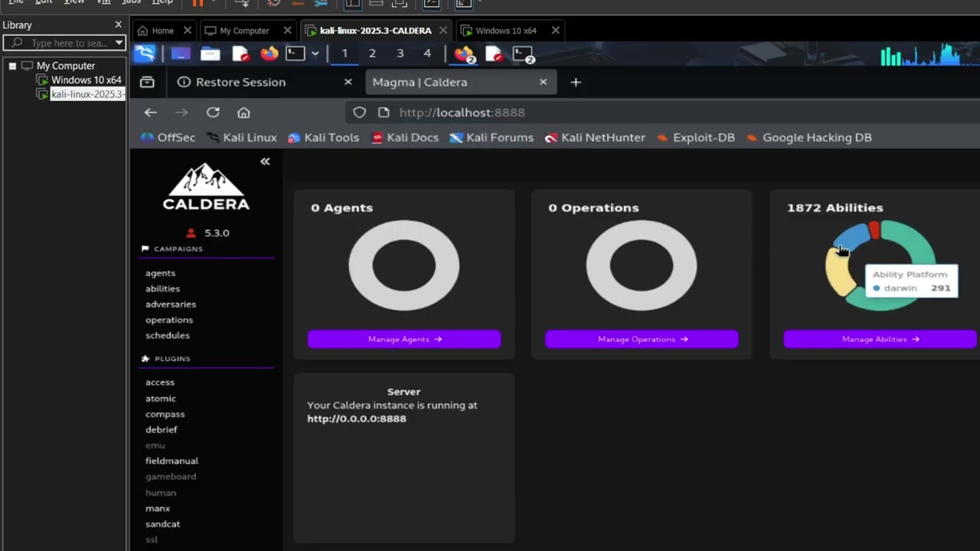Open Exploit-DB bookmark

click(695, 138)
